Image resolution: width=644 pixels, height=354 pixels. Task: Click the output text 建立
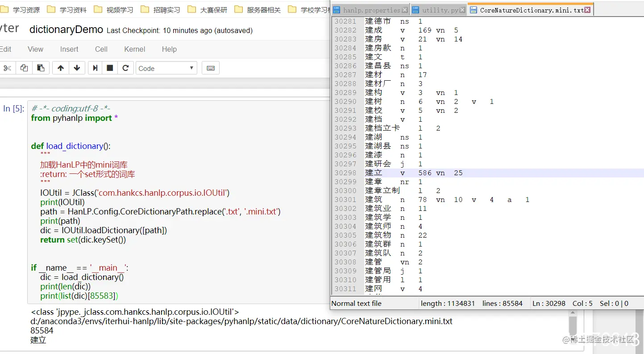(38, 340)
